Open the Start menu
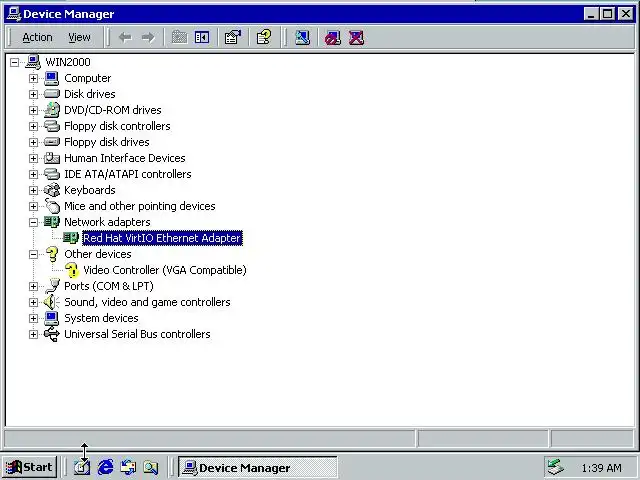This screenshot has height=480, width=640. pos(29,467)
